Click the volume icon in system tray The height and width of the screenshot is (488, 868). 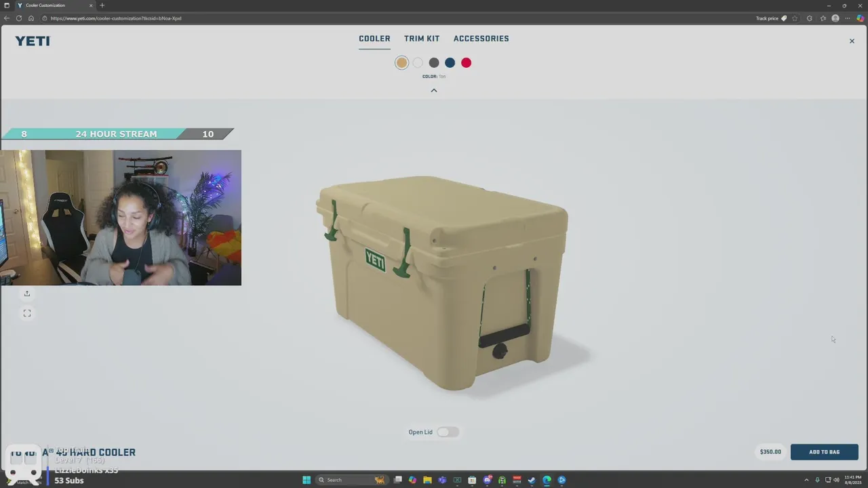(x=835, y=480)
